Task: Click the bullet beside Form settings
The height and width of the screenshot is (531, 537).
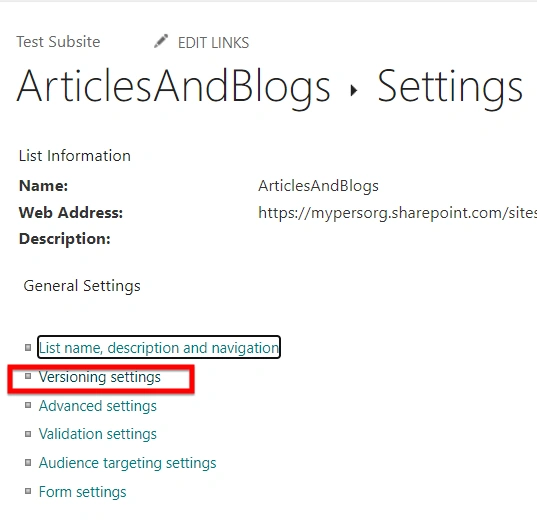Action: coord(28,491)
